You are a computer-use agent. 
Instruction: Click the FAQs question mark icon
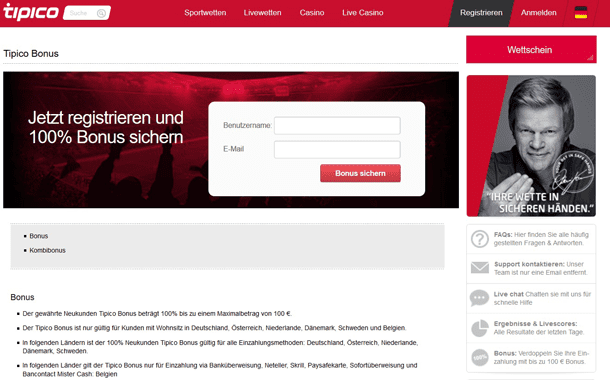(480, 239)
